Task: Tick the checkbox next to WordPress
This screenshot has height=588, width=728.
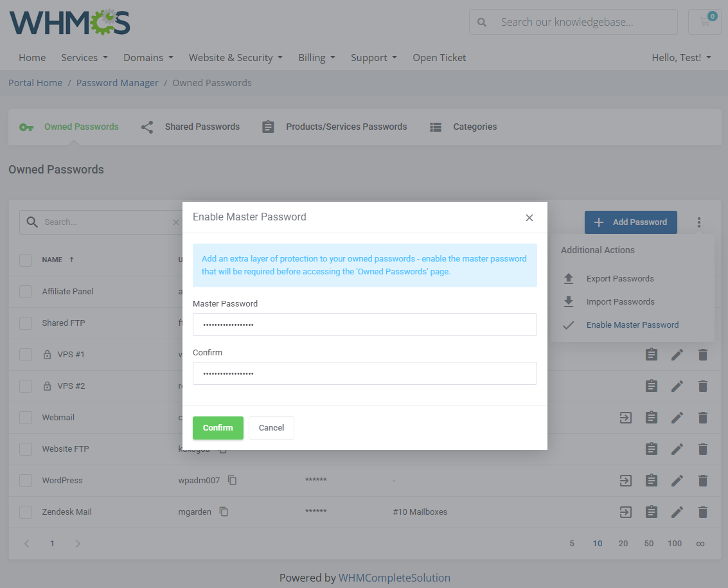Action: coord(26,481)
